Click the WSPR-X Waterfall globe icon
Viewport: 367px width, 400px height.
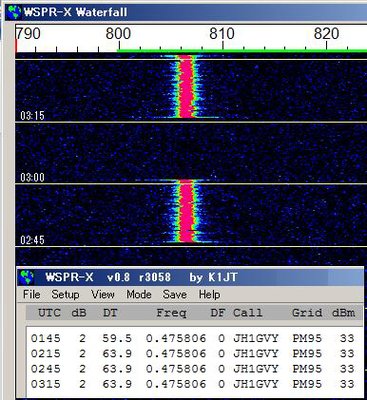click(x=14, y=13)
